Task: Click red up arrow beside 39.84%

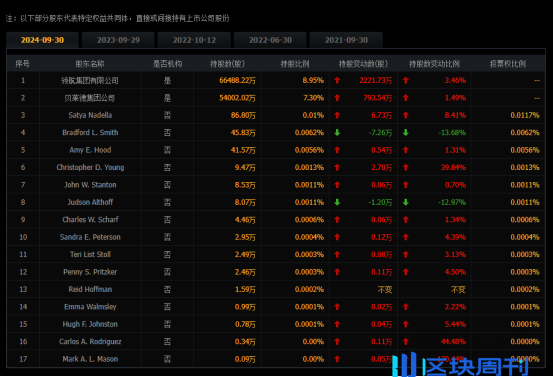Action: click(406, 168)
